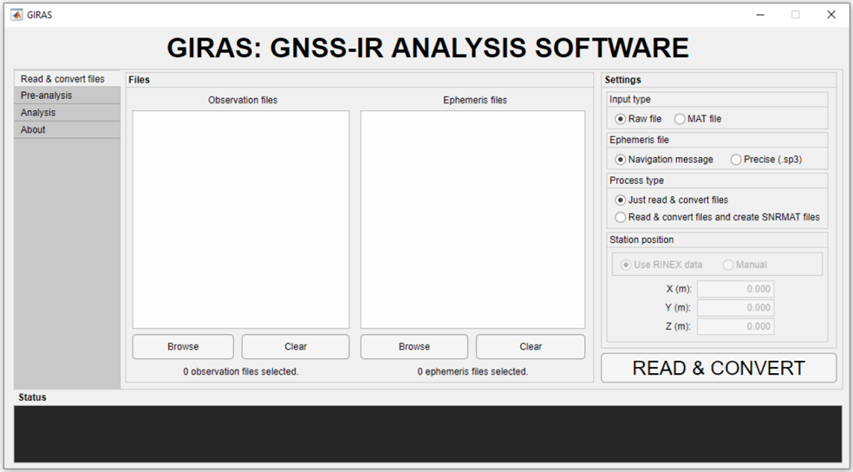The image size is (853, 472).
Task: Maximize the GIRAS window
Action: [795, 15]
